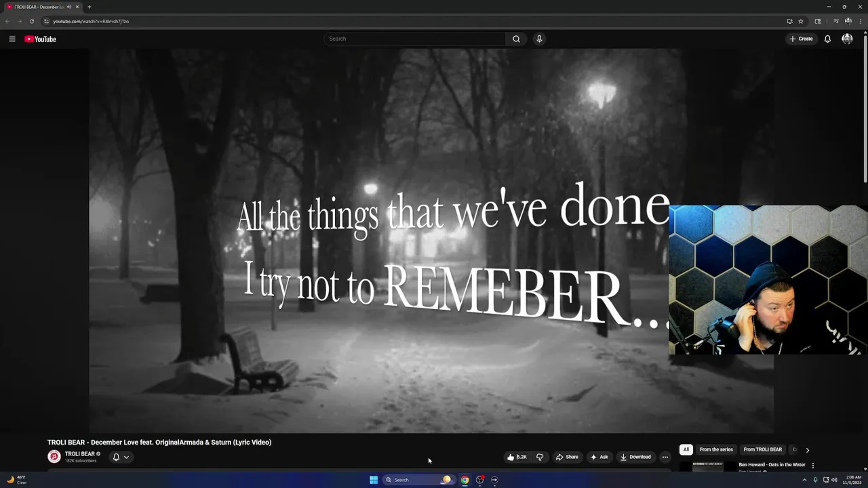
Task: Like the video (5.2K)
Action: (517, 457)
